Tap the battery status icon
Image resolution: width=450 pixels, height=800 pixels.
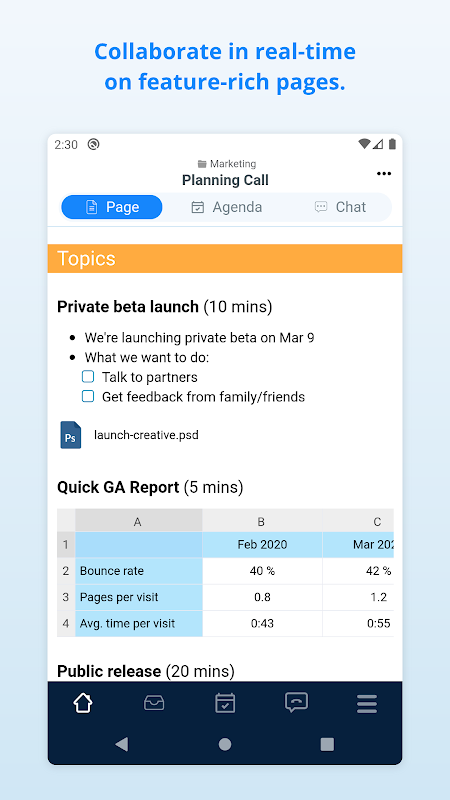click(x=392, y=144)
